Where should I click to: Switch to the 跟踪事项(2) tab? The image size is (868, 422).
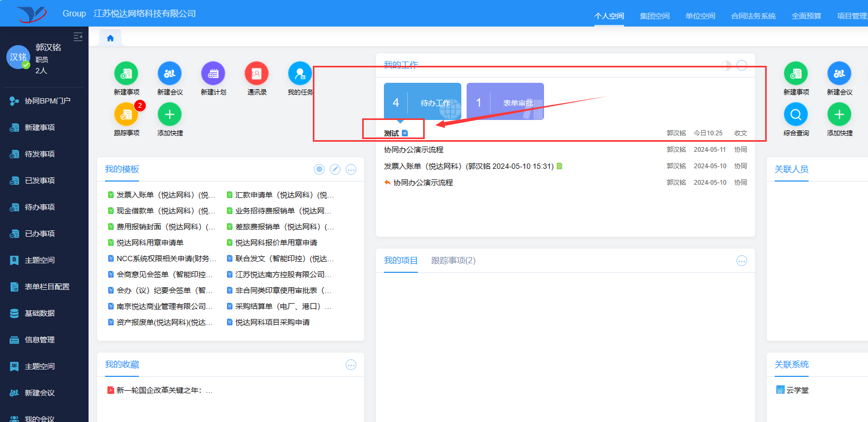coord(453,261)
